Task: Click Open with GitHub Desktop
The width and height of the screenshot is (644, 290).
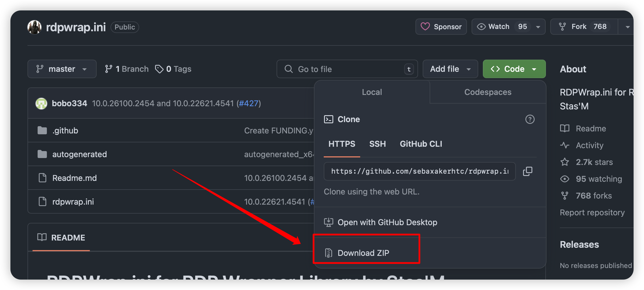Action: tap(387, 222)
